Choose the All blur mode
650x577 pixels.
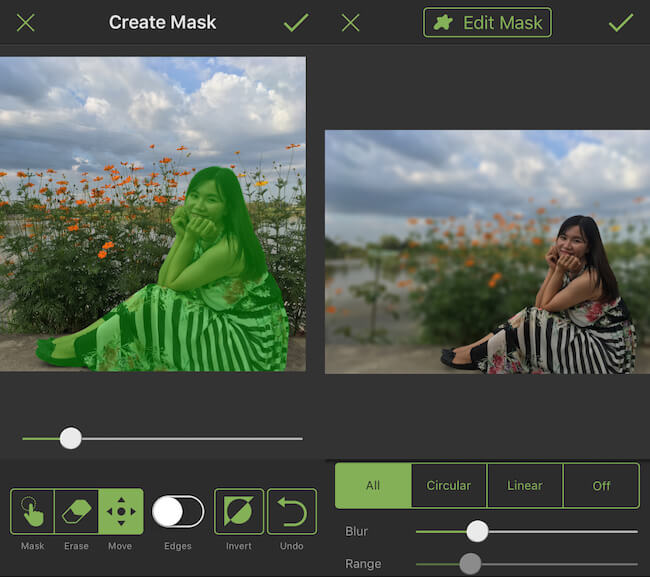373,486
